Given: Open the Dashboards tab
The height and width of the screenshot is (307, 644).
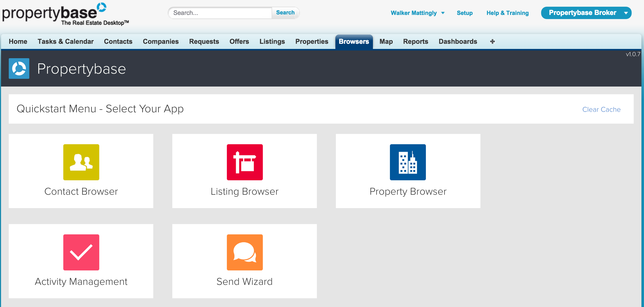Looking at the screenshot, I should tap(458, 41).
